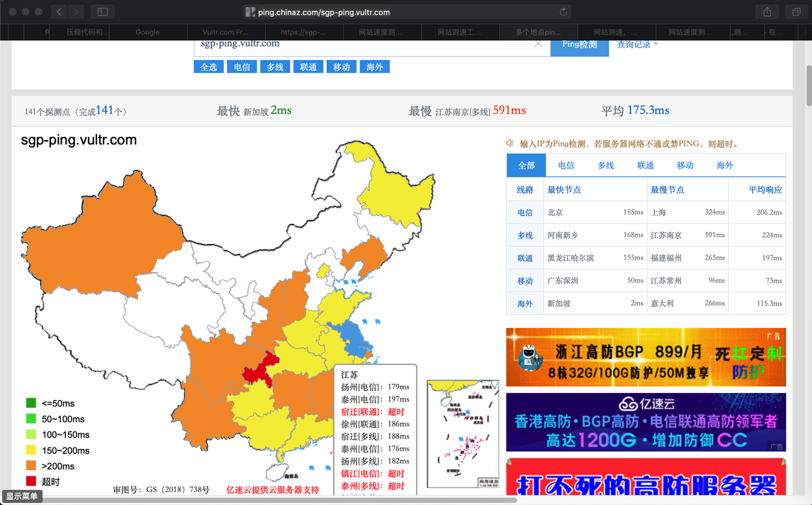The image size is (812, 505).
Task: Switch to the Vultr.com Fr... browser tab
Action: tap(225, 32)
